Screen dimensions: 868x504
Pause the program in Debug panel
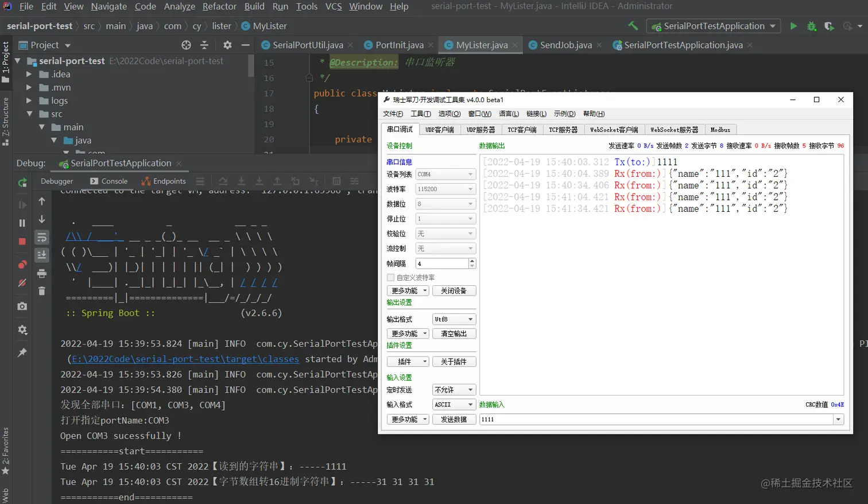[x=22, y=223]
